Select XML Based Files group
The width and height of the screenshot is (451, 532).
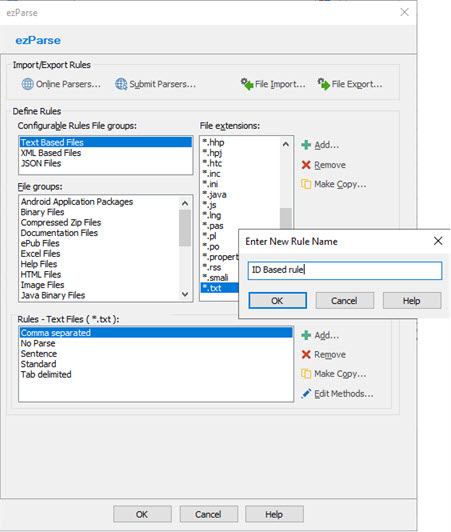106,153
